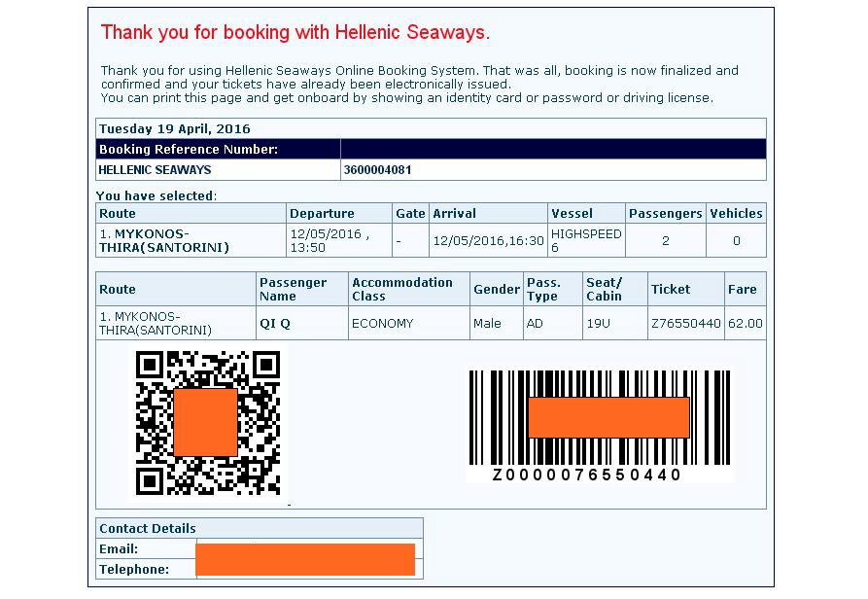Image resolution: width=868 pixels, height=599 pixels.
Task: Select booking reference number 3600004081
Action: [x=378, y=169]
